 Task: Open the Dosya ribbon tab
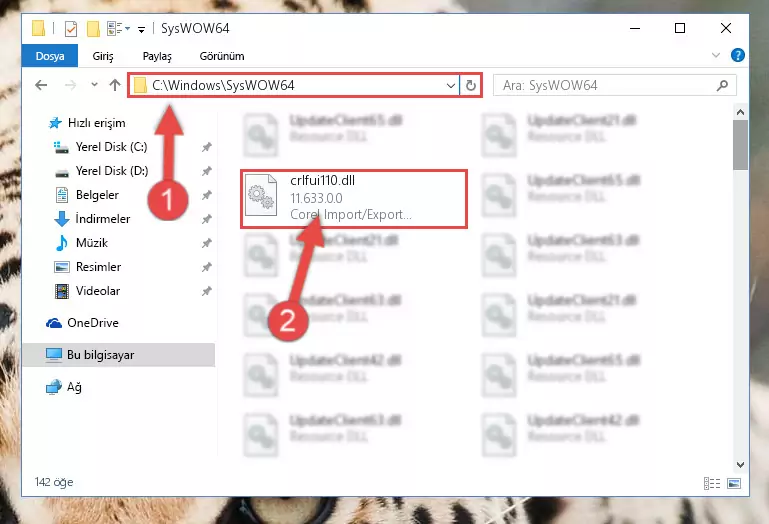pyautogui.click(x=50, y=56)
